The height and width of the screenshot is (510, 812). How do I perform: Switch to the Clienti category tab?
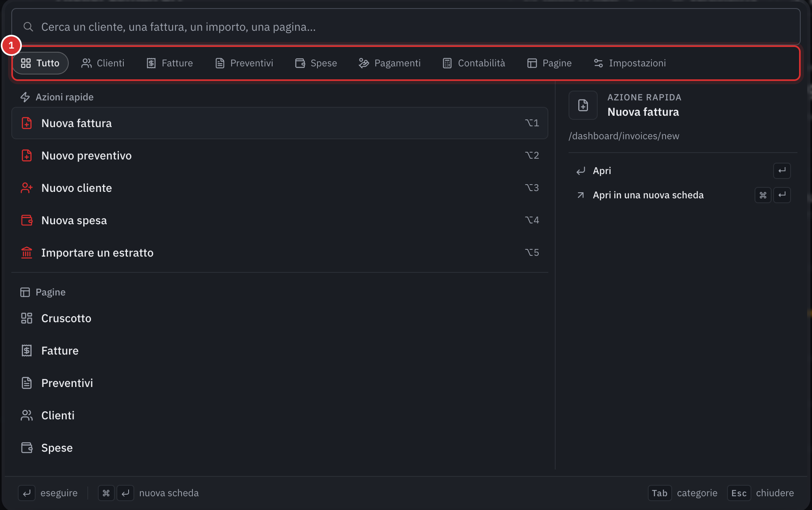(103, 63)
